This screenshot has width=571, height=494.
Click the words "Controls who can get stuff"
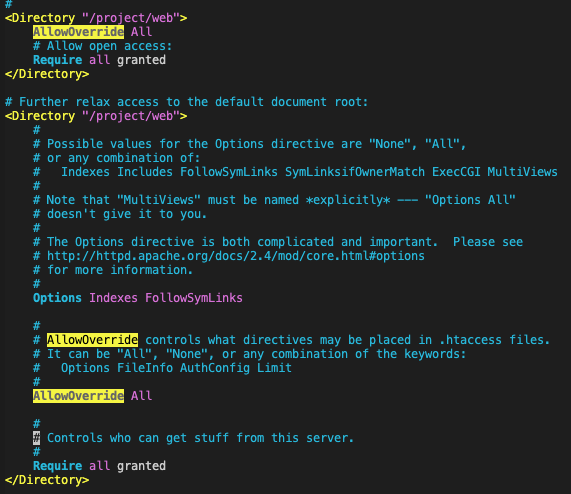coord(138,438)
